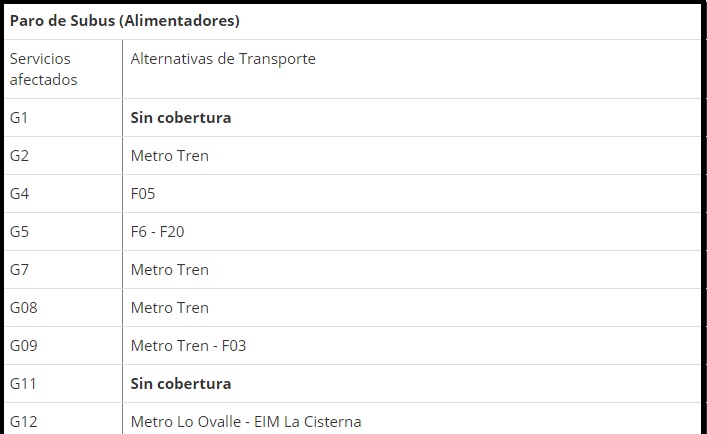Select the G7 service cell
Image resolution: width=707 pixels, height=434 pixels.
point(20,270)
